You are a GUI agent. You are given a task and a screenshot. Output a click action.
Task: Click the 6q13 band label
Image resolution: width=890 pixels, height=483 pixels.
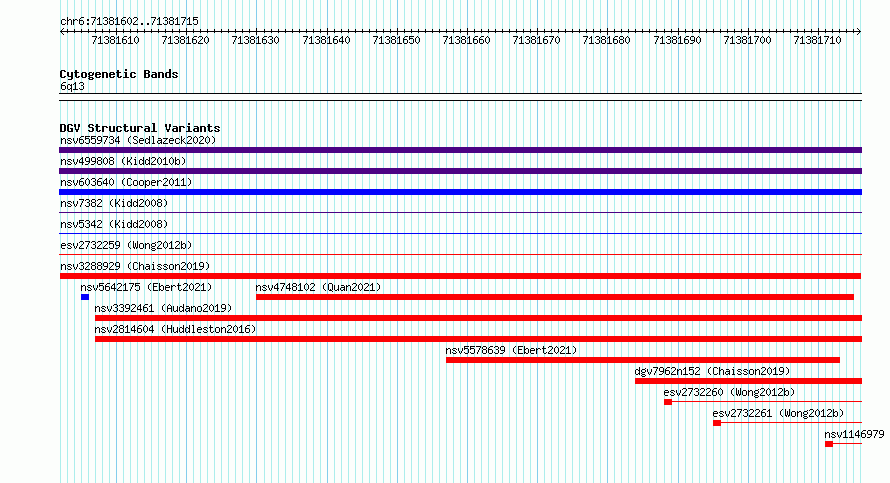pyautogui.click(x=72, y=86)
